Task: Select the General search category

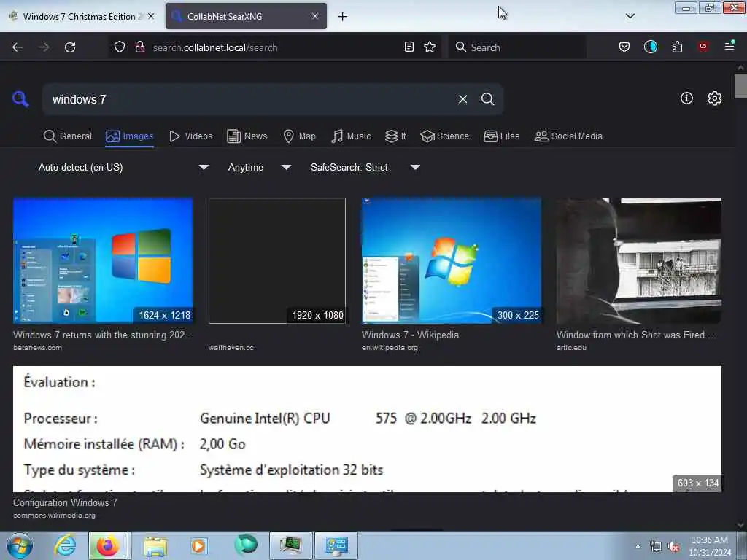Action: pos(68,136)
